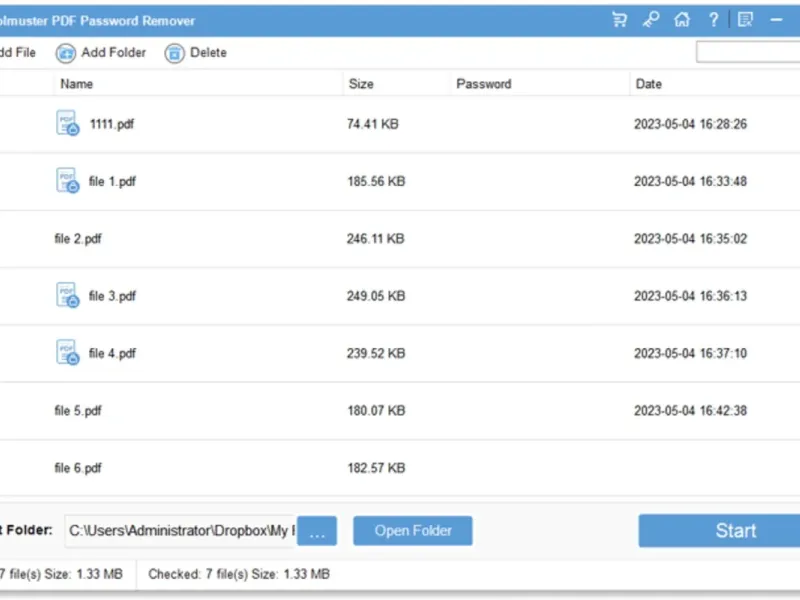
Task: Click the PDF Password Remover window title
Action: point(97,21)
